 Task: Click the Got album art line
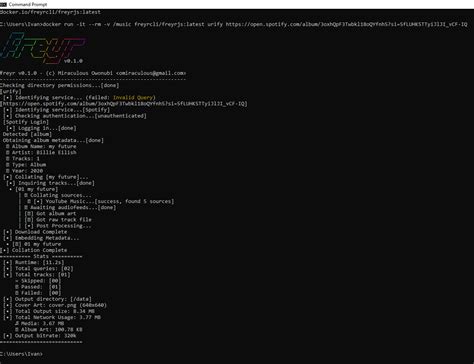[50, 213]
